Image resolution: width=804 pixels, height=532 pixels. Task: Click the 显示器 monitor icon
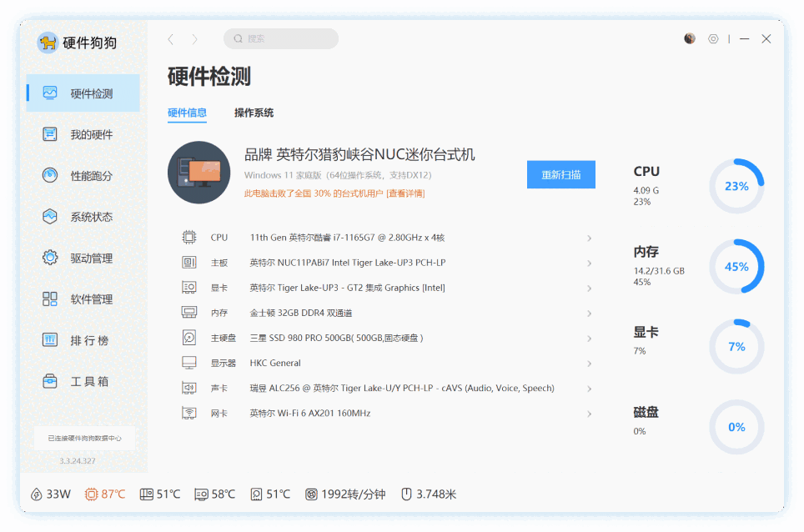(189, 363)
